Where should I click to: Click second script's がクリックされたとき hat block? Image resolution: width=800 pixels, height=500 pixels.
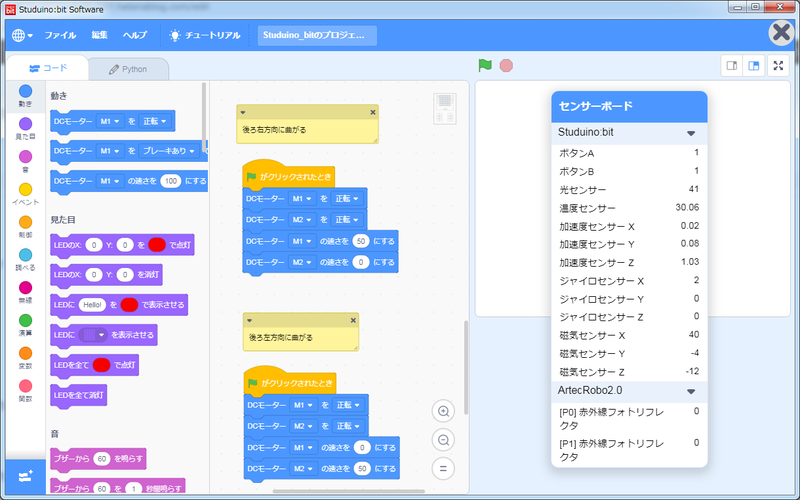[x=290, y=383]
